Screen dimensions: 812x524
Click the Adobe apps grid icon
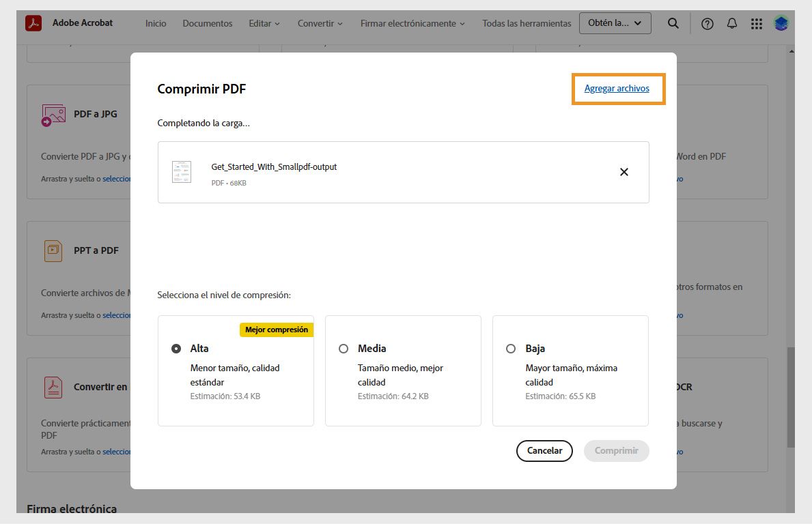pos(756,23)
